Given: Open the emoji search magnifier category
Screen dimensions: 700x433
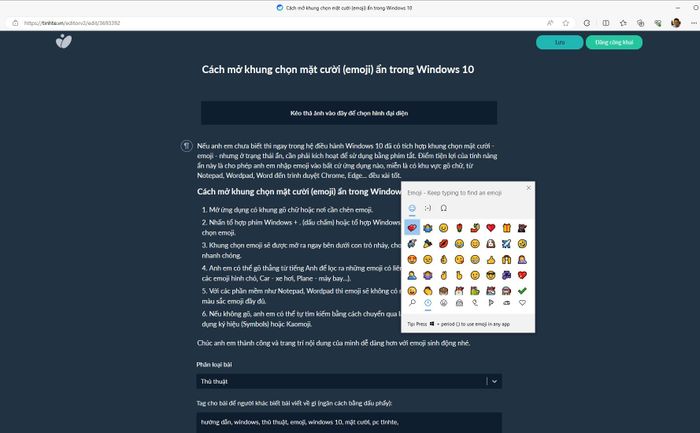Looking at the screenshot, I should [412, 303].
